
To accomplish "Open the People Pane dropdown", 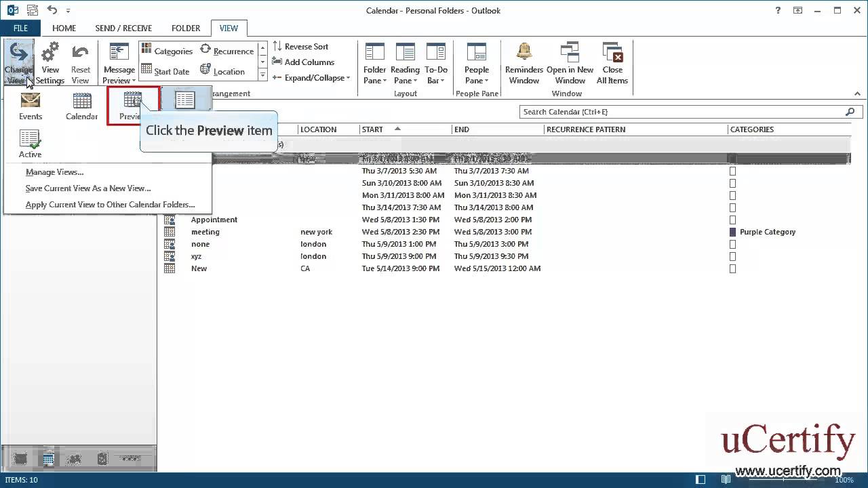I will click(477, 63).
